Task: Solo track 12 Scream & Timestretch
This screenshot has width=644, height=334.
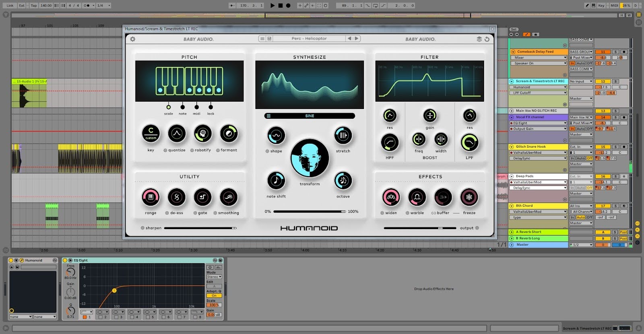Action: [x=615, y=81]
